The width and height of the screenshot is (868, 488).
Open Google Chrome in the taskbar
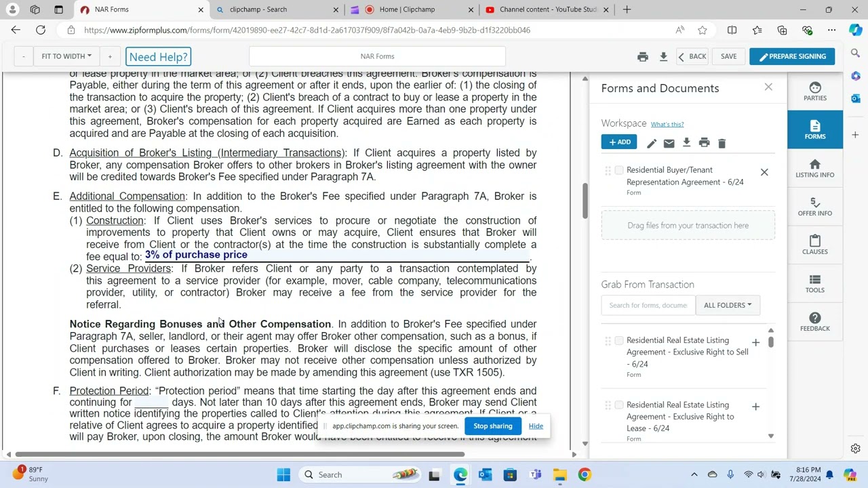(585, 474)
